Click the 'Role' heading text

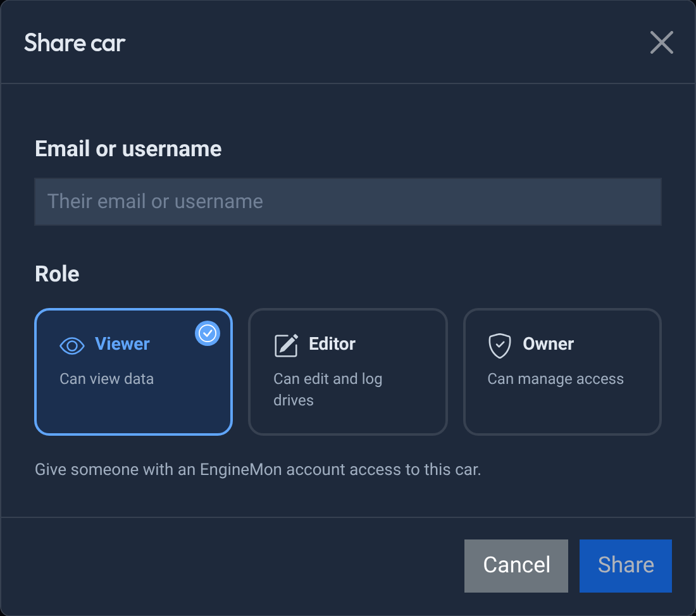coord(57,274)
